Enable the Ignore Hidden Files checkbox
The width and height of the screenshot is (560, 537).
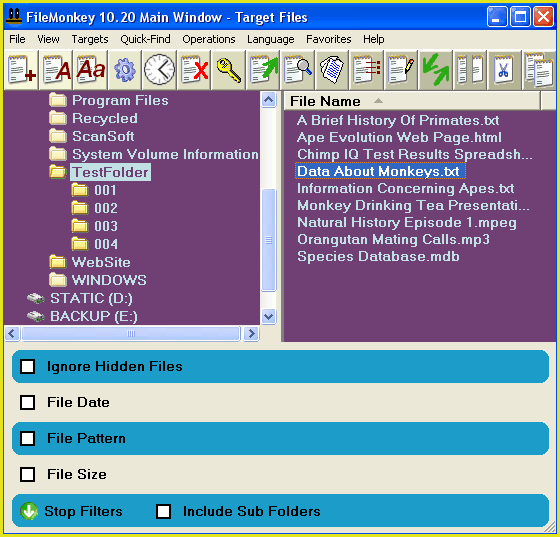(x=28, y=367)
